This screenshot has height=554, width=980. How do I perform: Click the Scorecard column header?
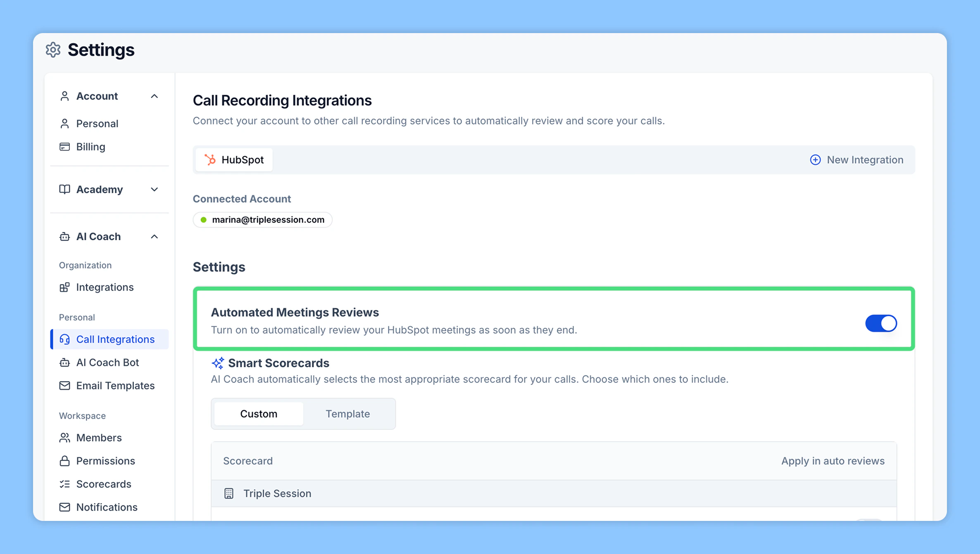(248, 461)
